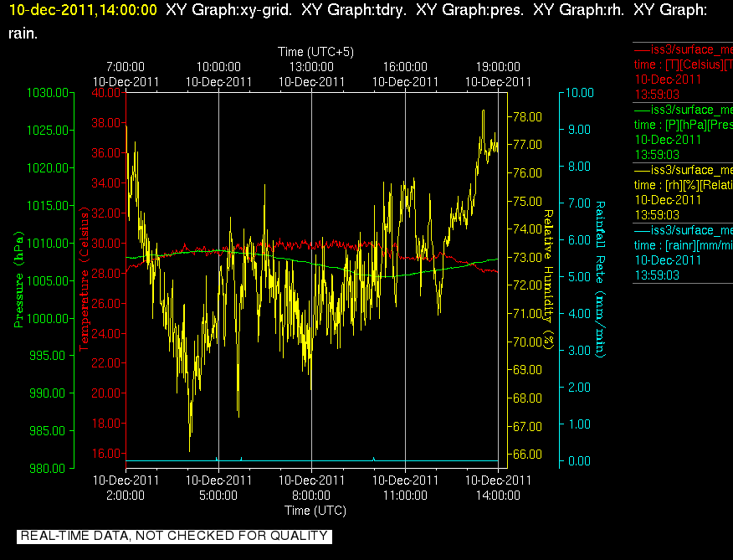Image resolution: width=733 pixels, height=560 pixels.
Task: Click the real-time data quality notice banner
Action: 174,536
